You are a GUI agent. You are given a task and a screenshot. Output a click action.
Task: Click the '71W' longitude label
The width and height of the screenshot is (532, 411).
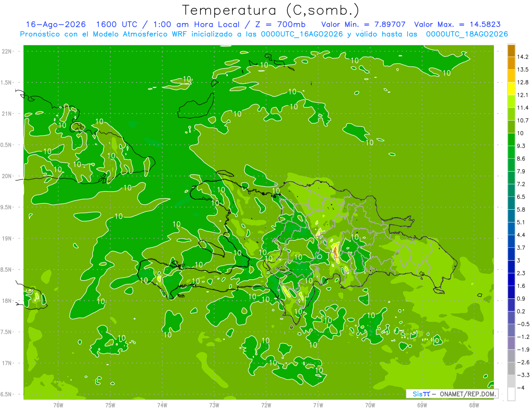(x=318, y=405)
